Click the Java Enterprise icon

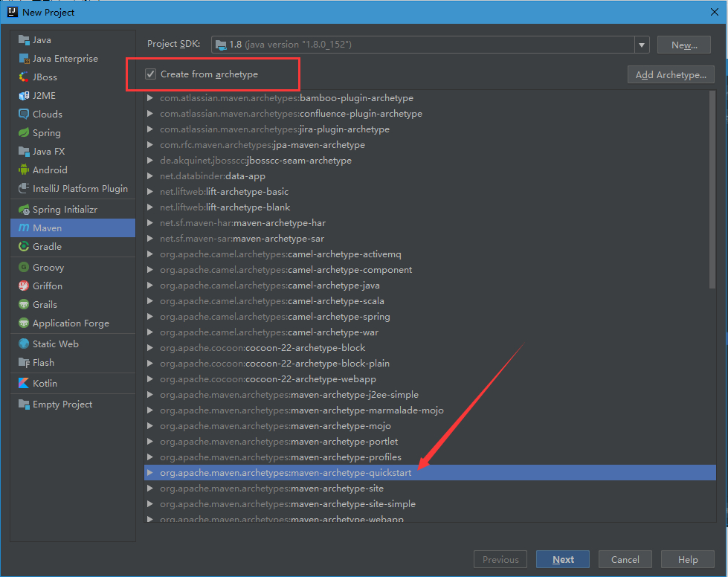[24, 59]
